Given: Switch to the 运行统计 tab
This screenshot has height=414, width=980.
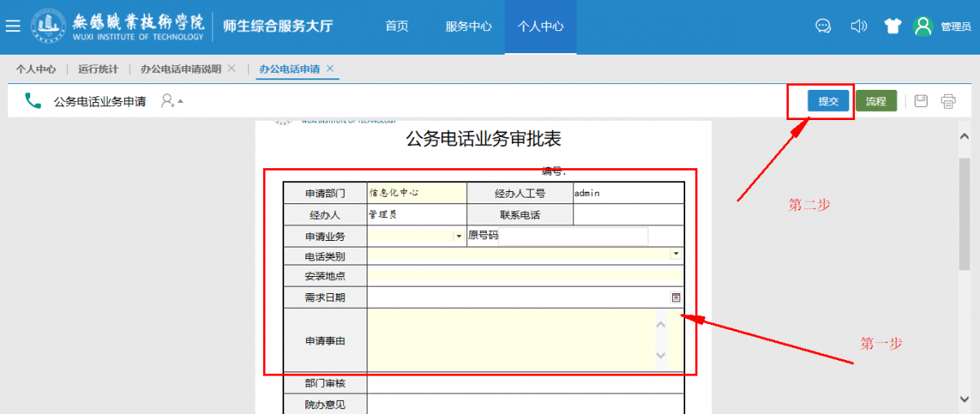Looking at the screenshot, I should point(99,69).
